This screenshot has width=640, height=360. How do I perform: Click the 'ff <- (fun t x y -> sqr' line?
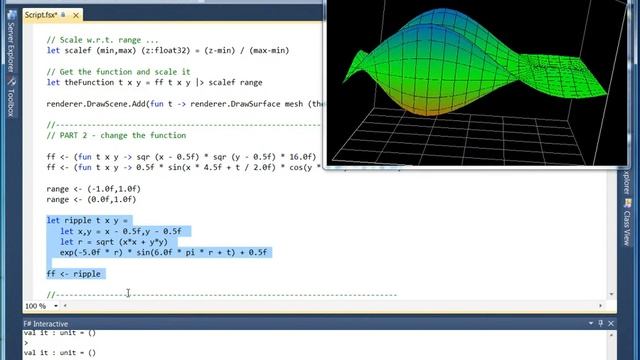181,157
